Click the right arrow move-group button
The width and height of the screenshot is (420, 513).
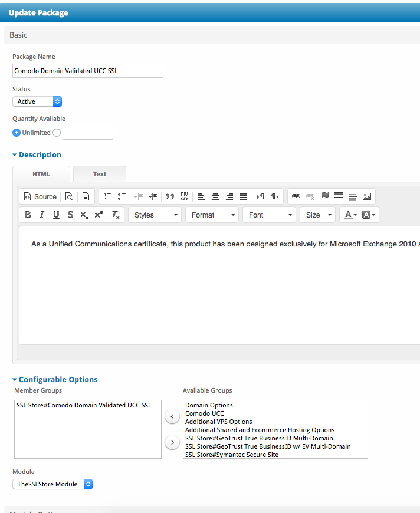point(172,442)
